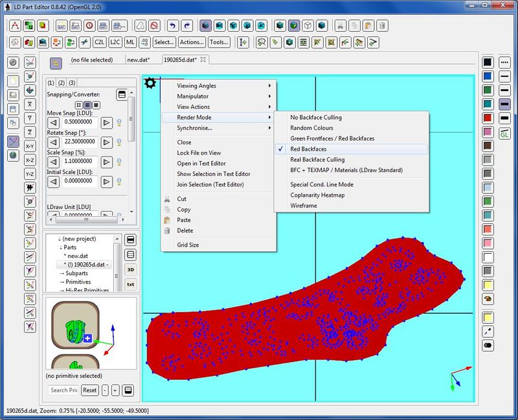Image resolution: width=518 pixels, height=420 pixels.
Task: Click the txt button beside the parts tree
Action: pyautogui.click(x=130, y=284)
